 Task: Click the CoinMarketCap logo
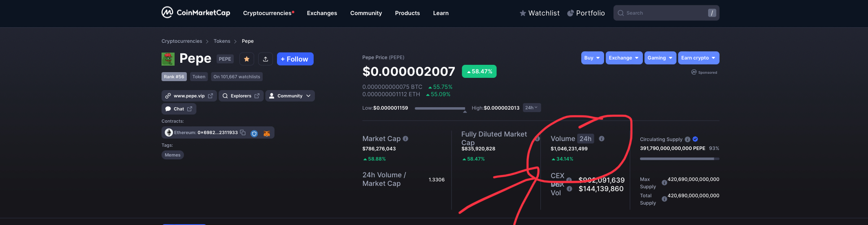pyautogui.click(x=196, y=13)
